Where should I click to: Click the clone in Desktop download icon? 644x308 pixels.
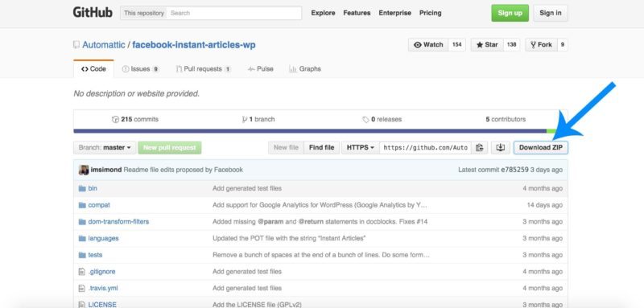(x=500, y=148)
